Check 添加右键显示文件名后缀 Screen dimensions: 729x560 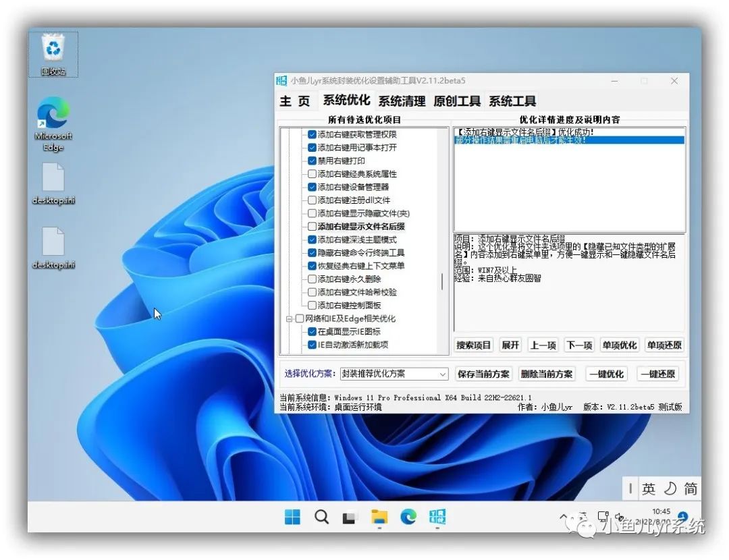click(x=312, y=226)
